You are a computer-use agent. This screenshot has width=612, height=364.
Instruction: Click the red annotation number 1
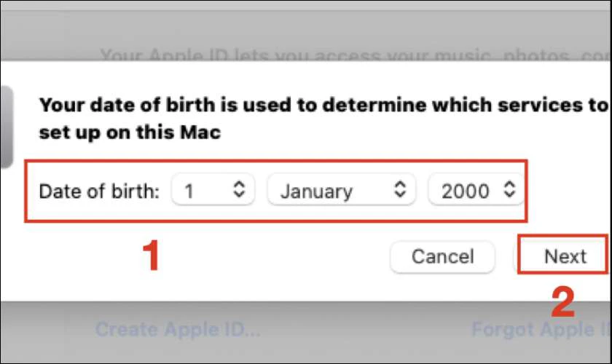150,256
